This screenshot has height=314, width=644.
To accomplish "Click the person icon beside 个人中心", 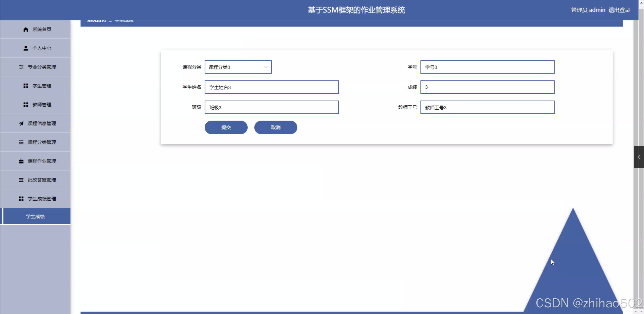I will 26,48.
